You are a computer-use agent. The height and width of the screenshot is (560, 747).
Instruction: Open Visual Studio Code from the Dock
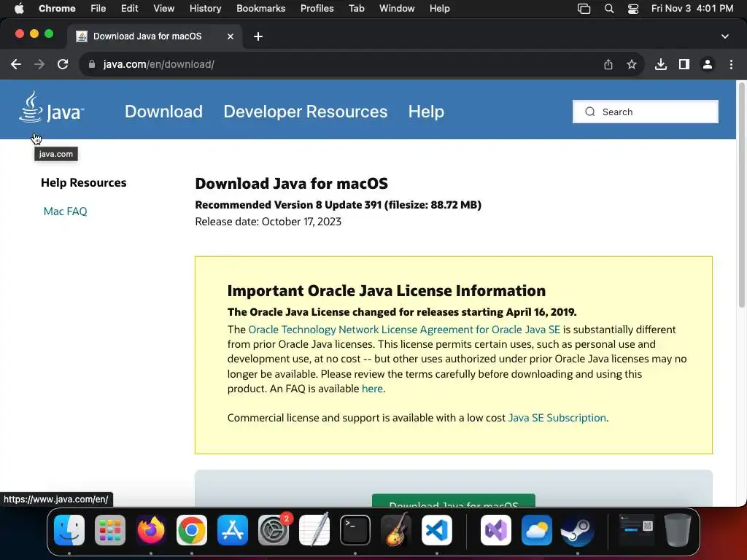point(437,530)
